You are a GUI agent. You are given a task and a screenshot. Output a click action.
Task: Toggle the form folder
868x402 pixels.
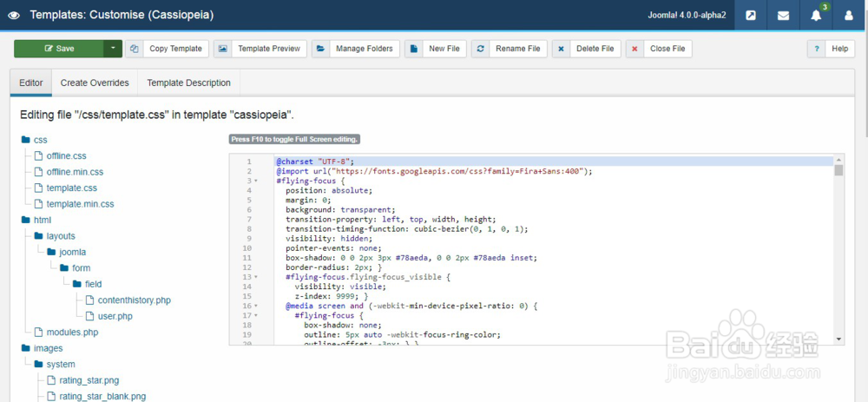pos(75,268)
